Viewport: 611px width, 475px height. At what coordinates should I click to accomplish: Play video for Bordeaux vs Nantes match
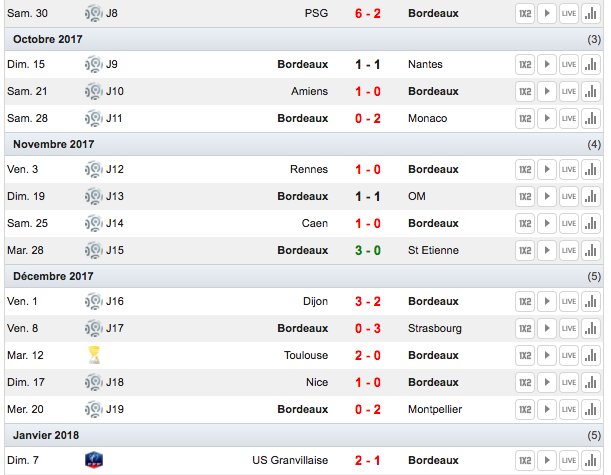[547, 64]
